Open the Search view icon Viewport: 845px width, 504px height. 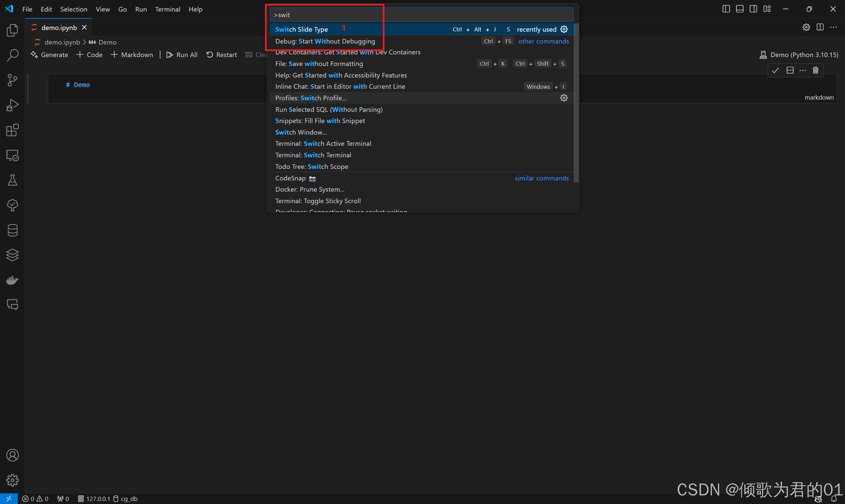pos(13,55)
